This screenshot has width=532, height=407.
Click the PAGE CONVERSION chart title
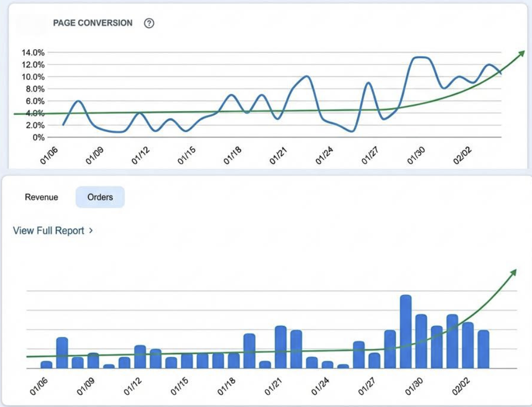point(92,23)
